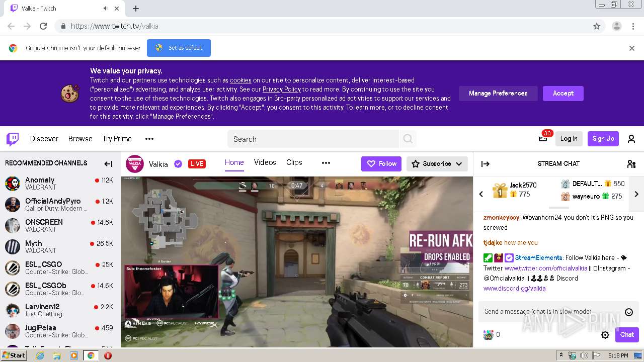Viewport: 644px width, 362px height.
Task: Expand the Subscribe dropdown
Action: 459,164
